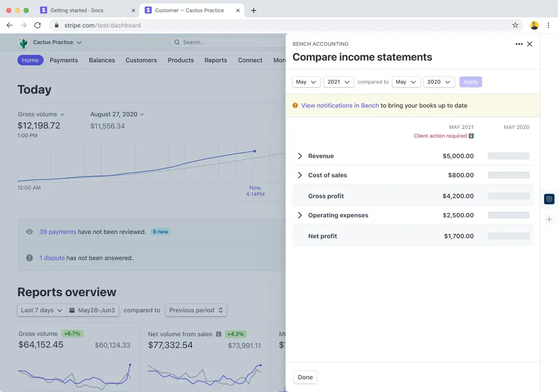Open the first May month dropdown
The height and width of the screenshot is (392, 558).
(x=306, y=82)
